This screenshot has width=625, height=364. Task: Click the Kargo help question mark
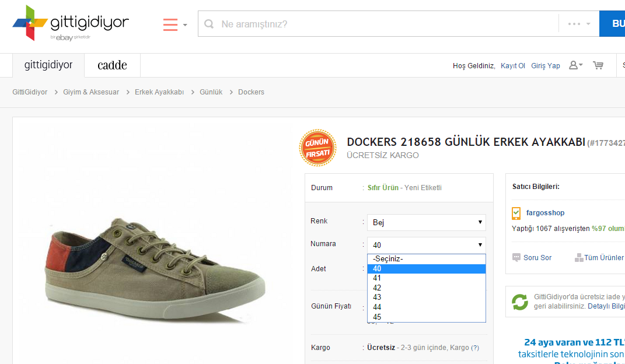tap(475, 348)
